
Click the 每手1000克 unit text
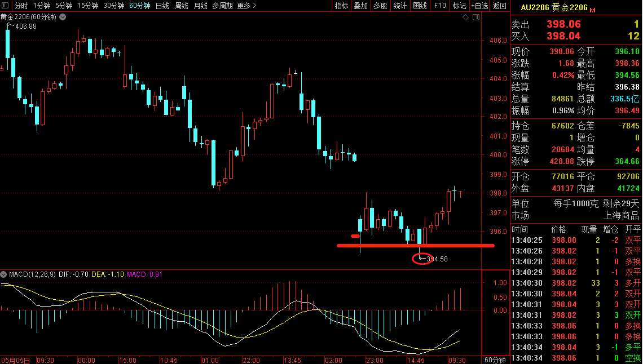click(576, 204)
